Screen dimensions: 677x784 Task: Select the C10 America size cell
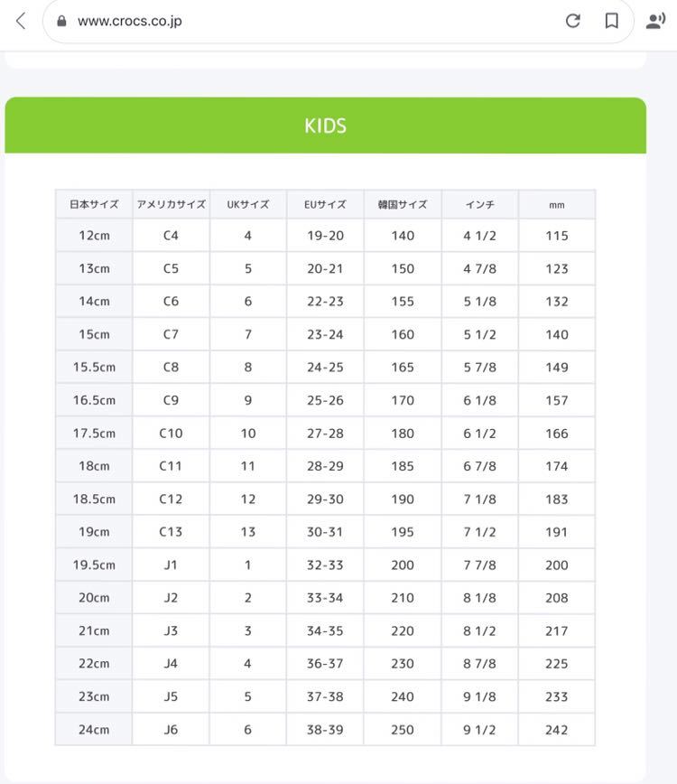coord(171,433)
